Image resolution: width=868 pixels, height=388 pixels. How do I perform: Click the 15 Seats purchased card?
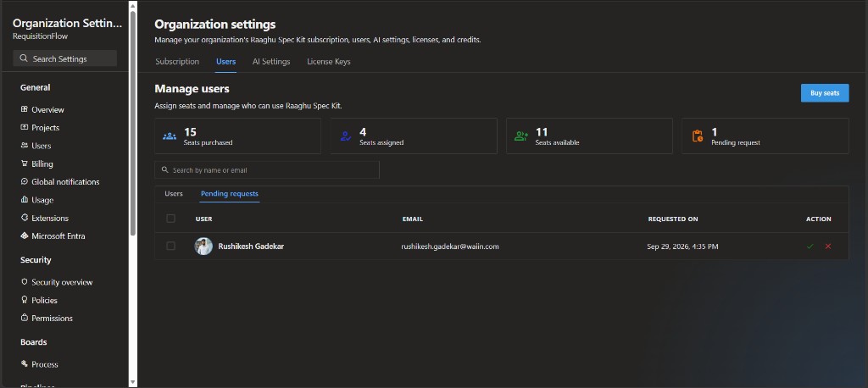237,136
